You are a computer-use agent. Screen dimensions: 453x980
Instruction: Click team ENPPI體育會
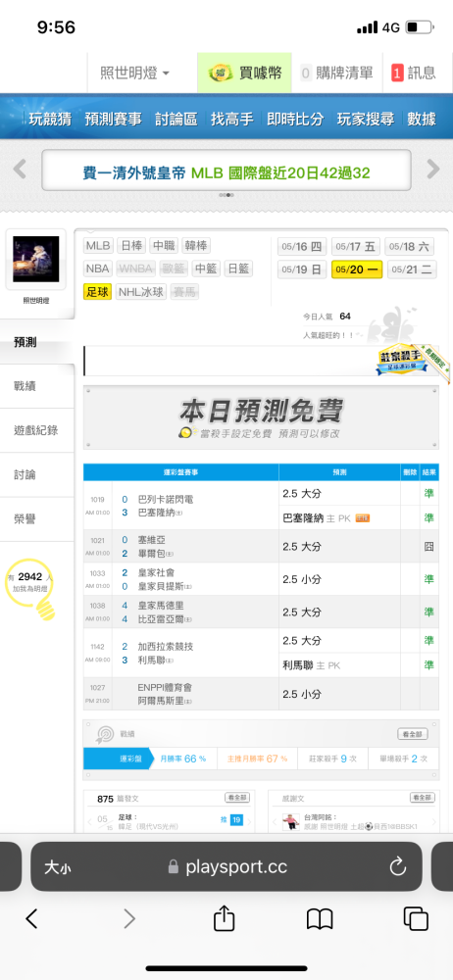coord(165,688)
